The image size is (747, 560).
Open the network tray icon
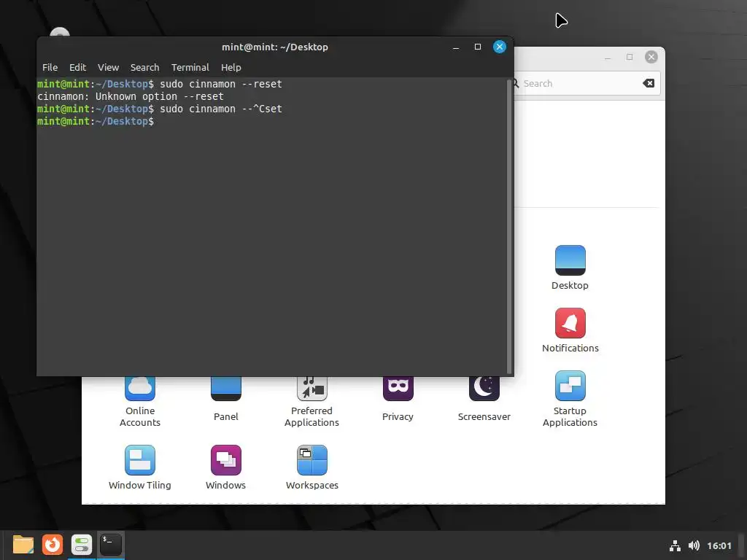tap(675, 545)
